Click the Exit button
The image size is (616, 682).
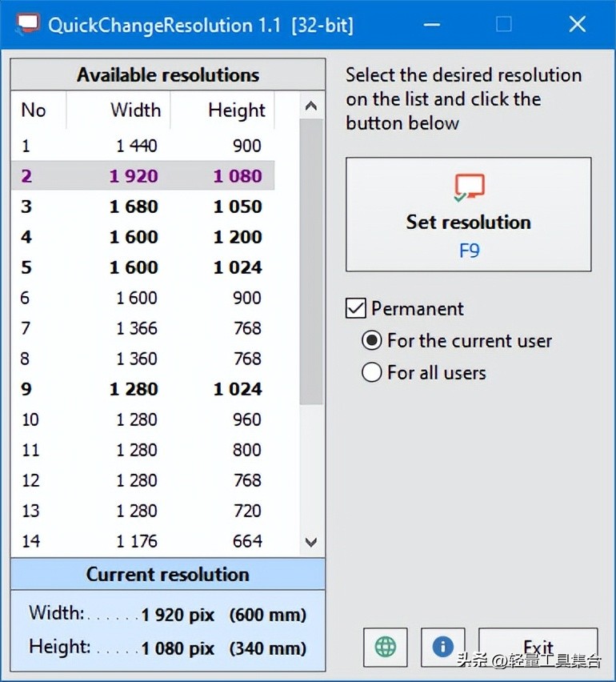click(x=538, y=648)
